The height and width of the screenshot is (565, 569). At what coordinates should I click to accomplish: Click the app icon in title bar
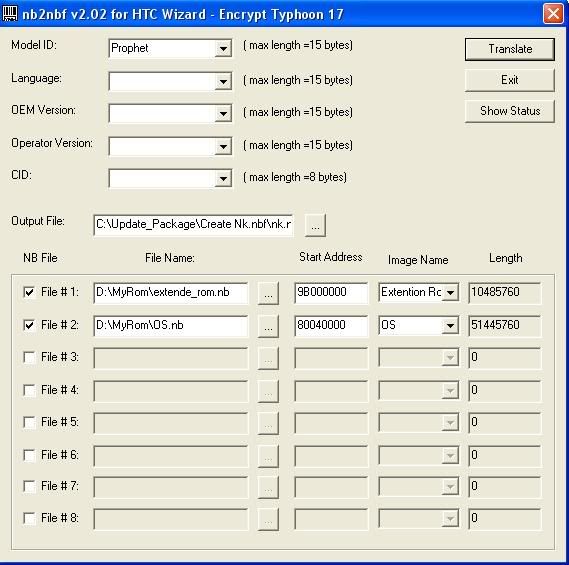point(10,14)
